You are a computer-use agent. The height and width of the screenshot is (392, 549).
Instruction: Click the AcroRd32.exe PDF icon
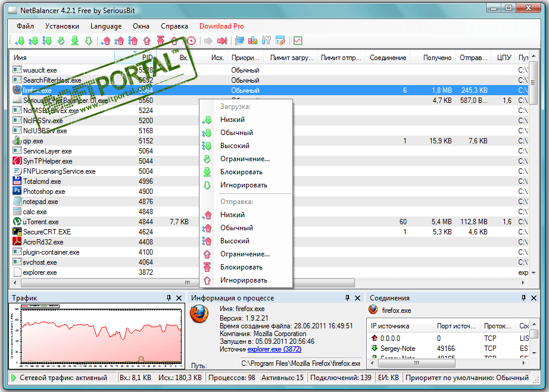(17, 242)
